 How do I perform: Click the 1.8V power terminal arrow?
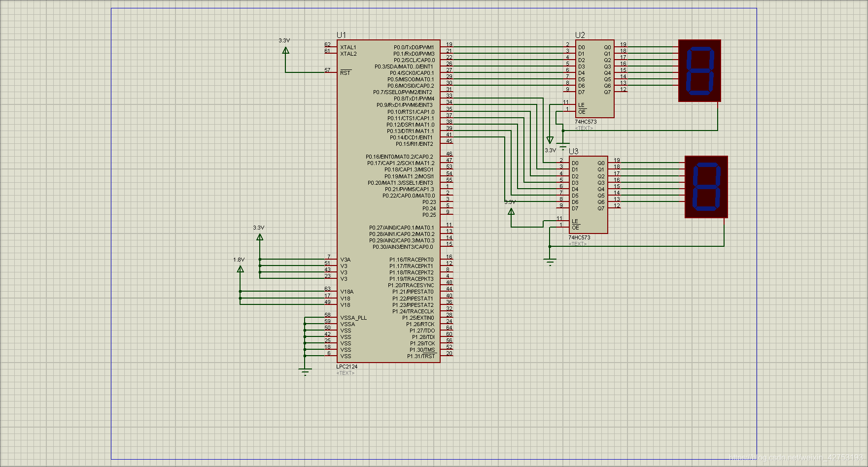pos(240,269)
